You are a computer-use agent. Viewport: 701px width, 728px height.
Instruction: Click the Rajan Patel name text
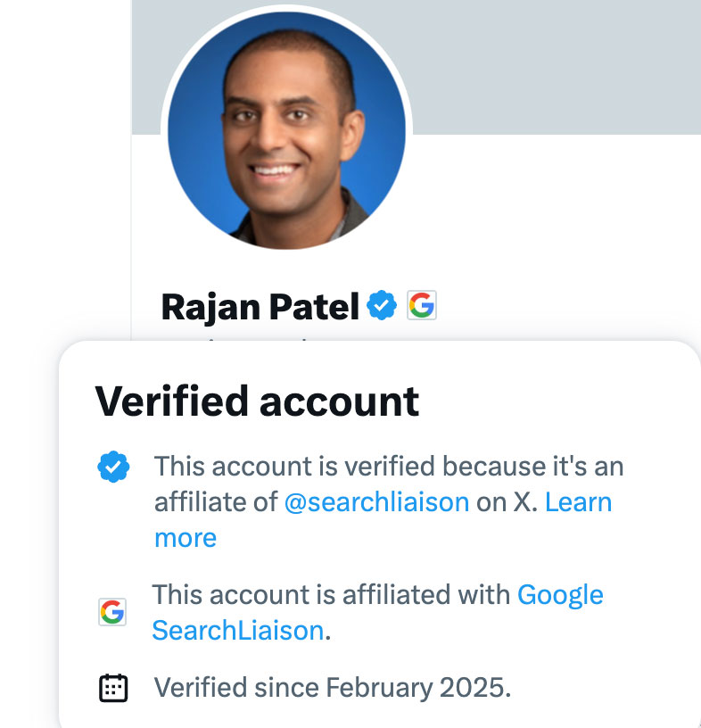260,305
